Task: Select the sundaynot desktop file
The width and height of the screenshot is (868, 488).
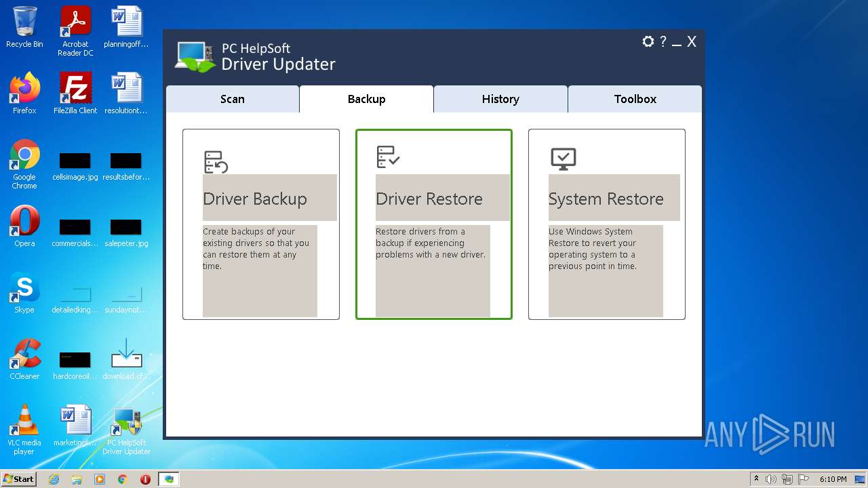Action: pos(126,300)
